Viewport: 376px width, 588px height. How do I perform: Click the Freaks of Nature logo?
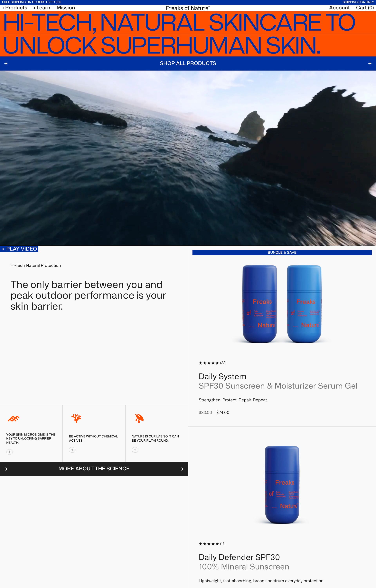point(188,8)
